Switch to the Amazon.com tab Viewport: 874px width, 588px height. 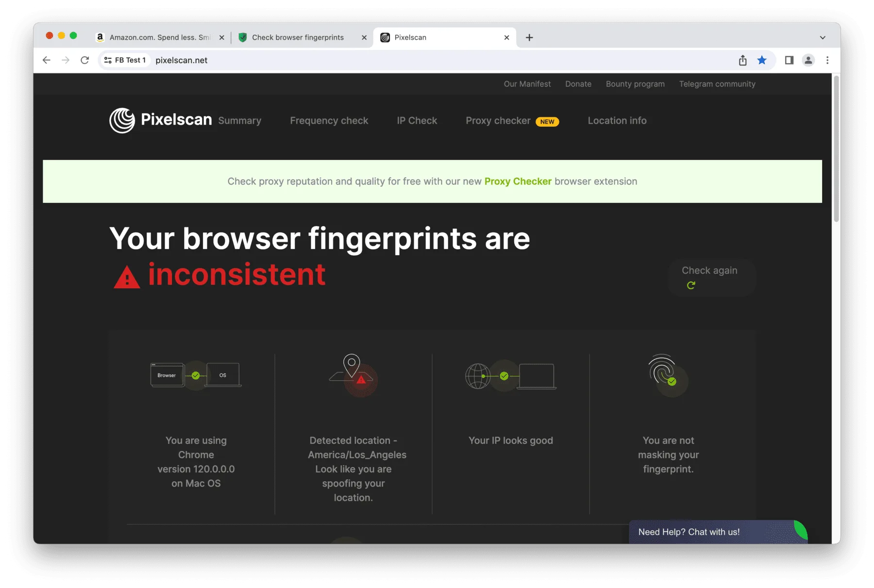[159, 37]
